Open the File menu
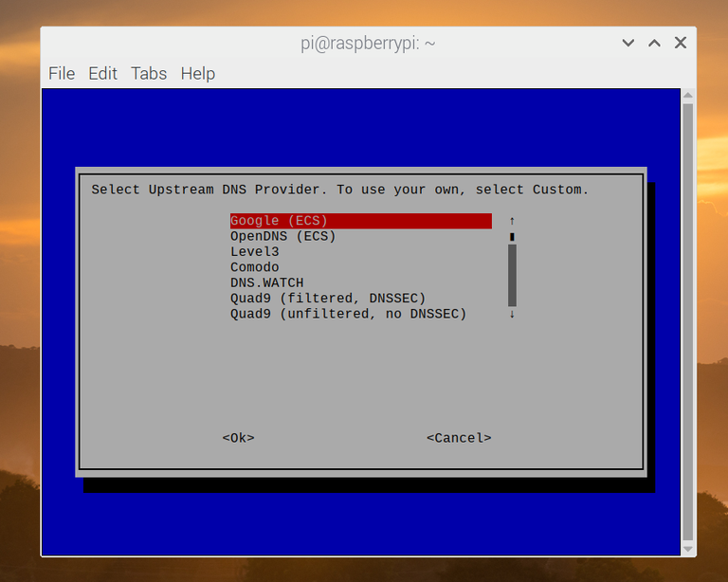The image size is (728, 582). [x=62, y=73]
